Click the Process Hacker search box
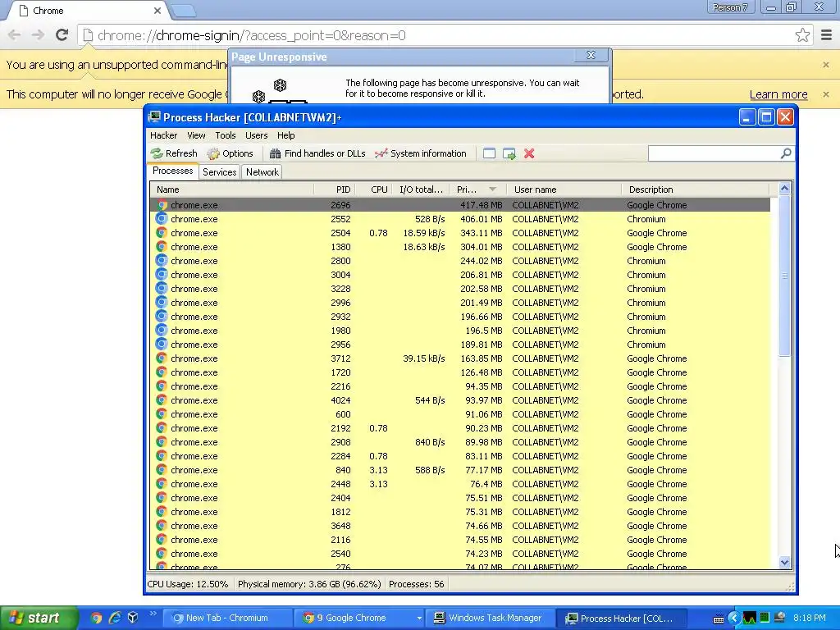The height and width of the screenshot is (630, 840). (714, 153)
